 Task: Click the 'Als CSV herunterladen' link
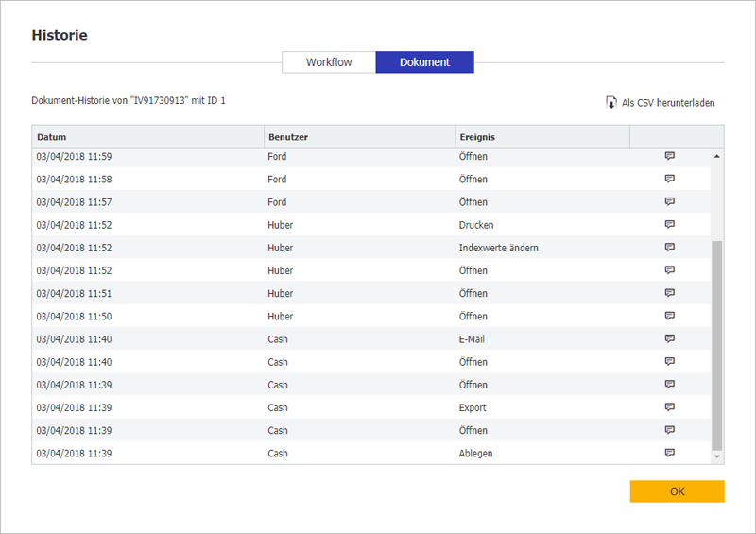(668, 102)
